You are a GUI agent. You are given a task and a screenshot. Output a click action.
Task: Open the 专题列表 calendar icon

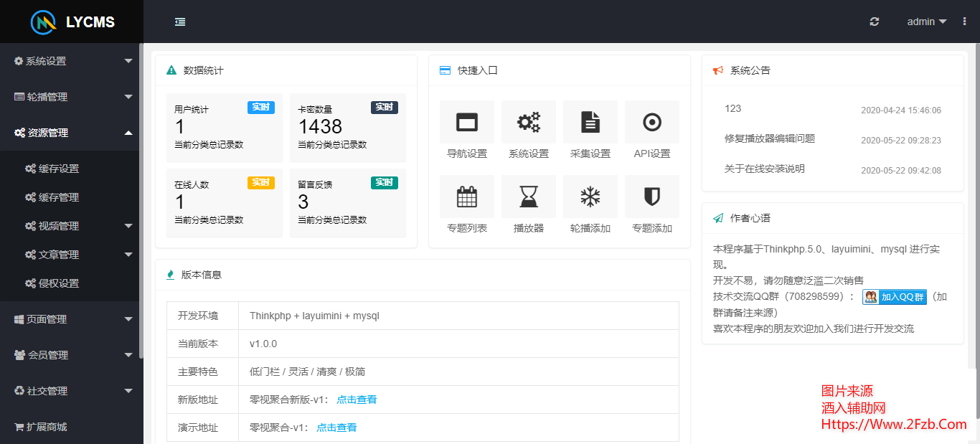(467, 197)
